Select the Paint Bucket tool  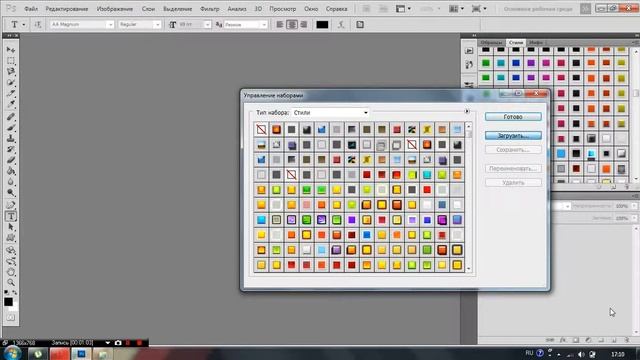pos(11,171)
